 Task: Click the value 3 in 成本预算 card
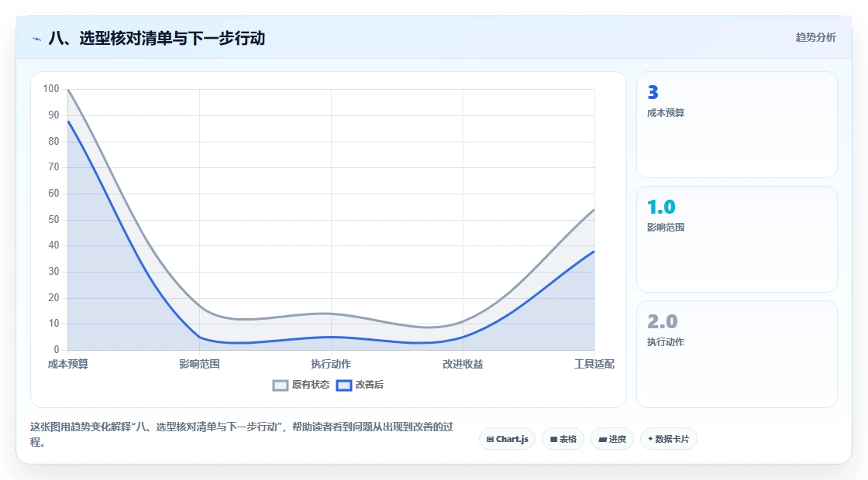[653, 92]
